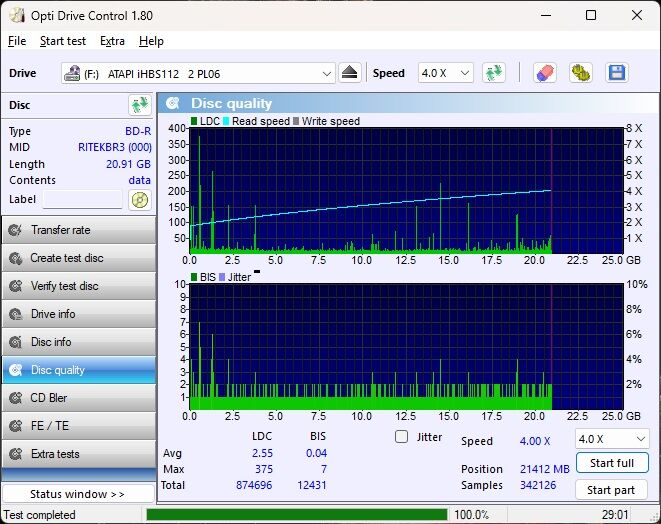Click the green test progress bar

(297, 515)
